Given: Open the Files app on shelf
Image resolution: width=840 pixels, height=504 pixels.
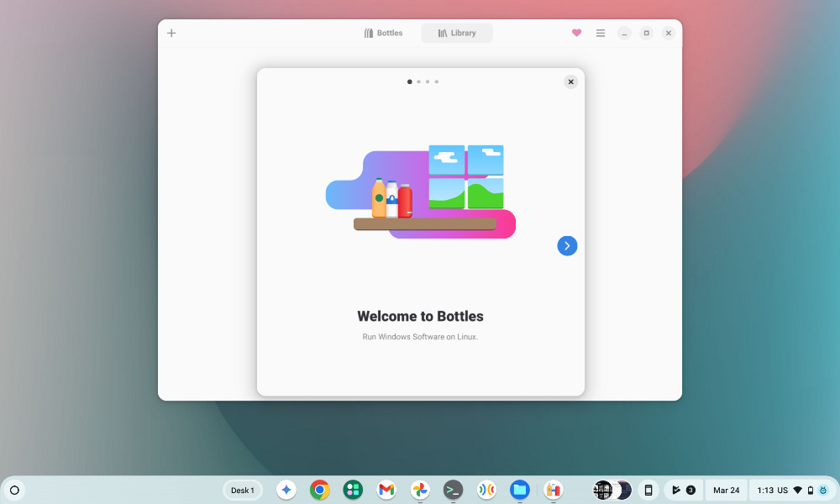Looking at the screenshot, I should tap(520, 490).
